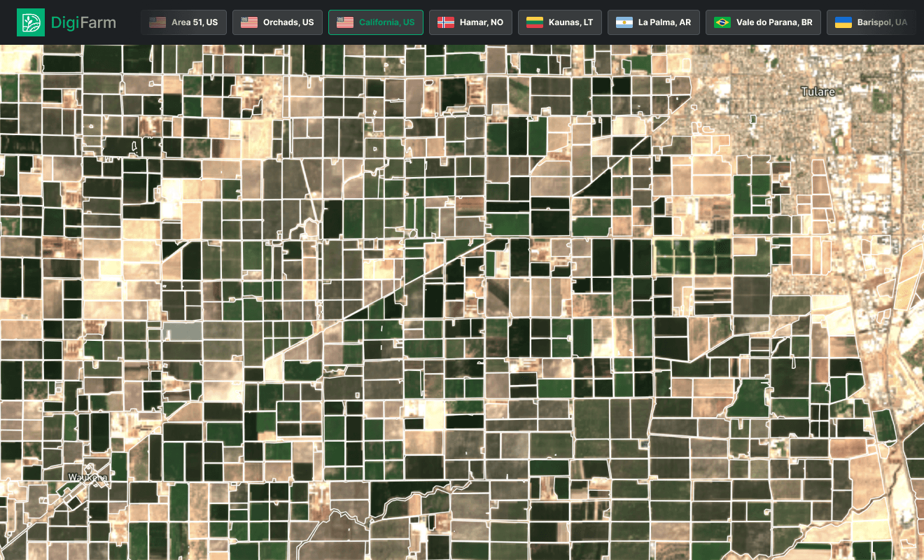Switch to the Area 51, US region tab
This screenshot has width=924, height=560.
pyautogui.click(x=183, y=22)
